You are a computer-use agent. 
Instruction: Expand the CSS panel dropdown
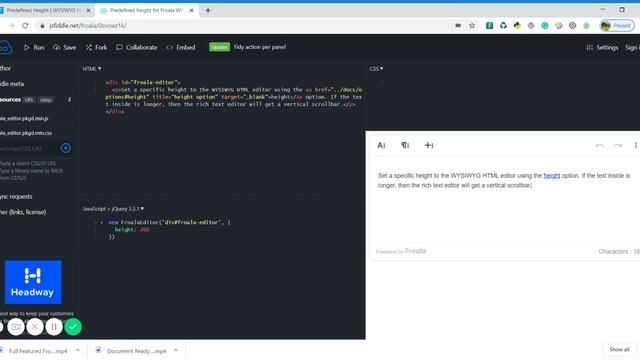click(x=376, y=69)
